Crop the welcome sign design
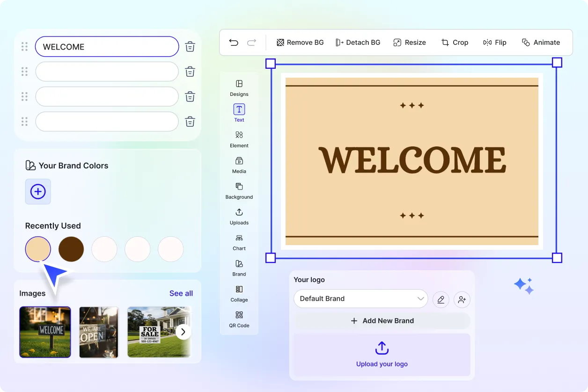The width and height of the screenshot is (588, 392). point(455,42)
